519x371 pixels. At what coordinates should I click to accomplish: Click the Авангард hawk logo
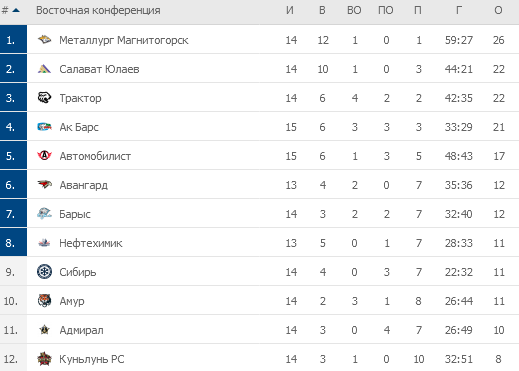pos(44,184)
